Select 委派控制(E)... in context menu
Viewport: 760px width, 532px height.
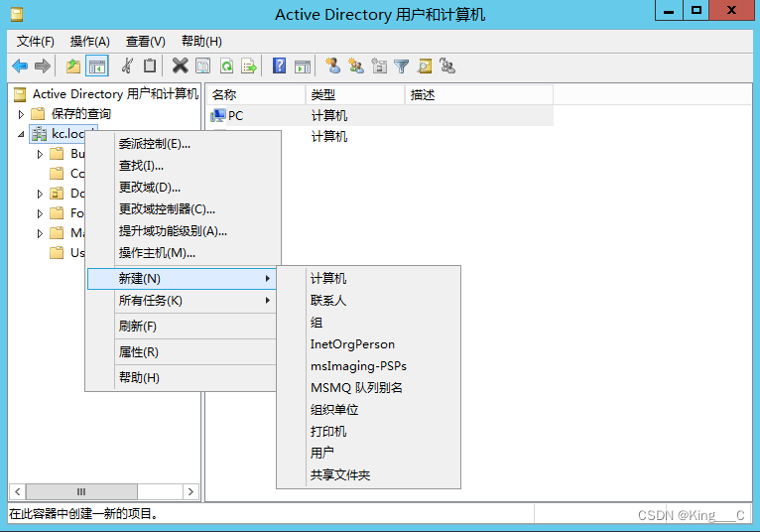pos(183,144)
